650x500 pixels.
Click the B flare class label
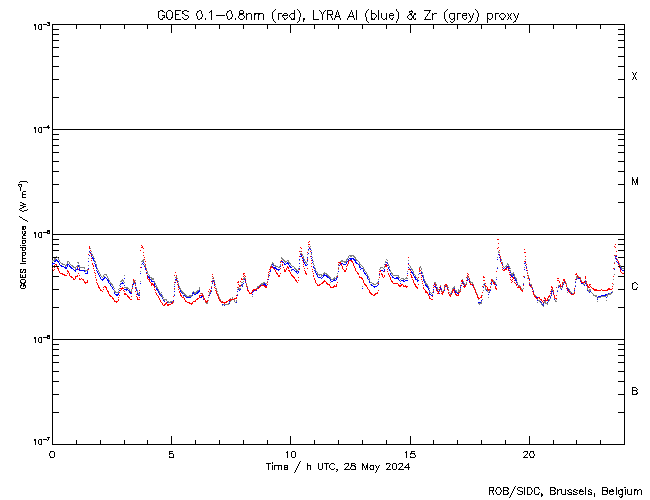coord(635,391)
